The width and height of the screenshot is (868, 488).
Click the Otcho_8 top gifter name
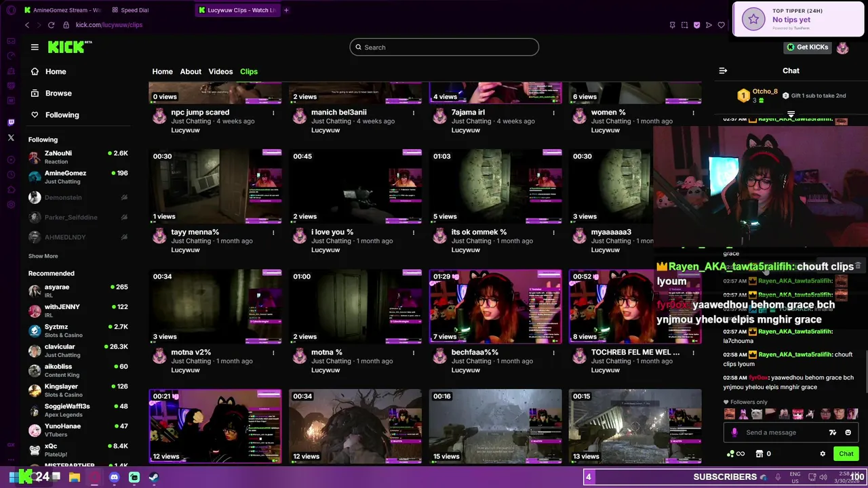pyautogui.click(x=765, y=91)
